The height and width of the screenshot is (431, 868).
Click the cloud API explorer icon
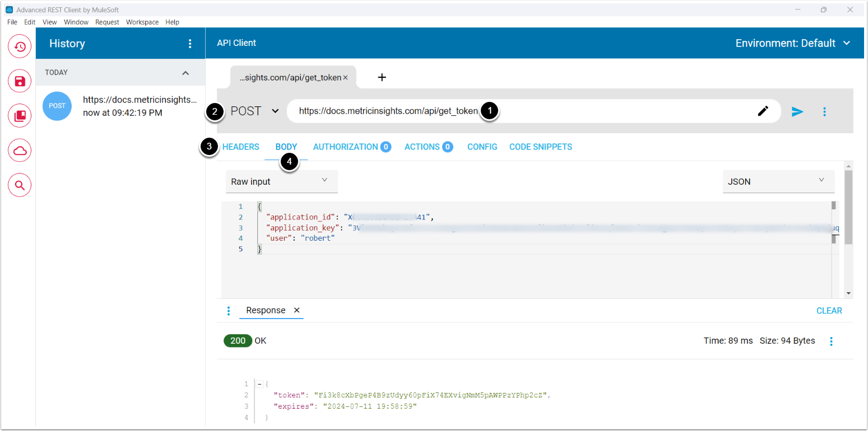coord(20,151)
